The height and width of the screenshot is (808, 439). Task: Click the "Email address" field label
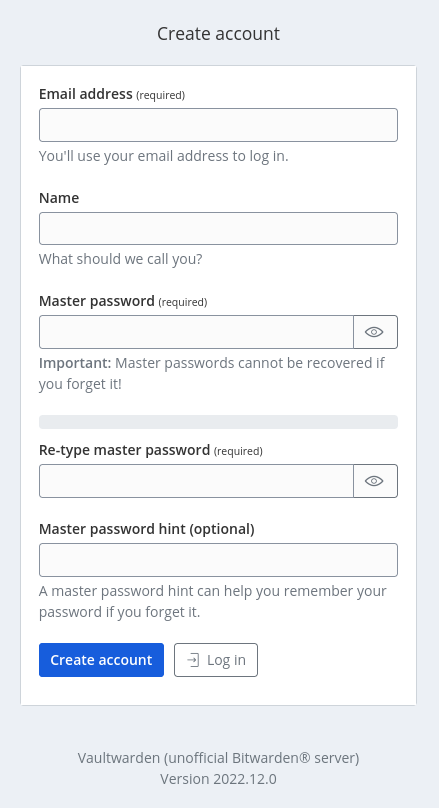click(x=86, y=94)
